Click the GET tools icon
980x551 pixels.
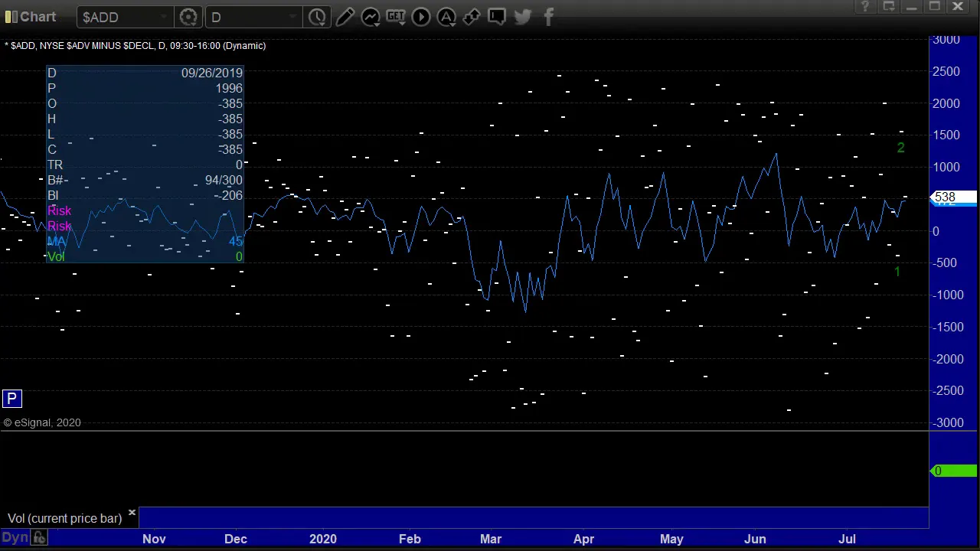(396, 17)
